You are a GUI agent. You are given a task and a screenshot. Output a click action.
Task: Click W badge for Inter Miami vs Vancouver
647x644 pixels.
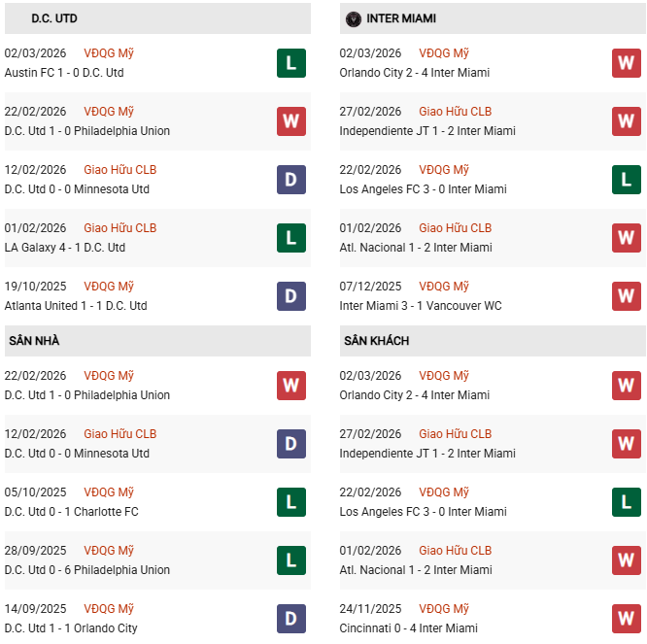tap(627, 296)
